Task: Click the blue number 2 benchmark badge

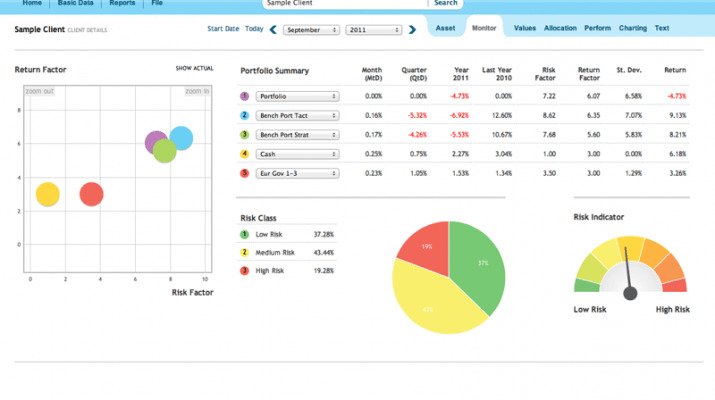Action: pos(245,115)
